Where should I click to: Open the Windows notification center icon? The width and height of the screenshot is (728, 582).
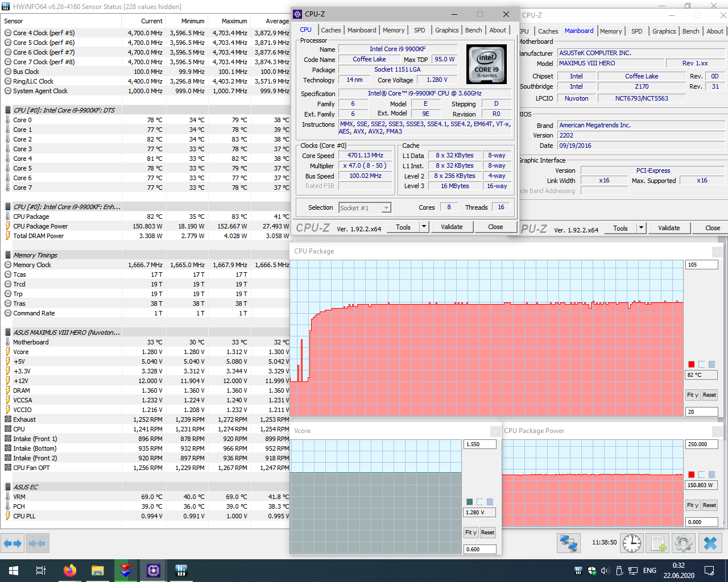pos(709,571)
